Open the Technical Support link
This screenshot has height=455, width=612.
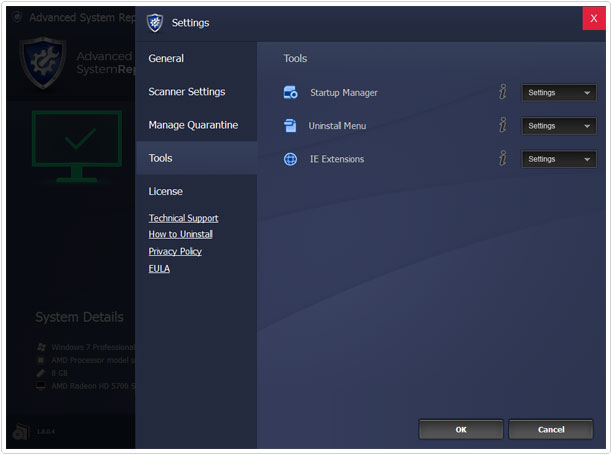tap(183, 218)
